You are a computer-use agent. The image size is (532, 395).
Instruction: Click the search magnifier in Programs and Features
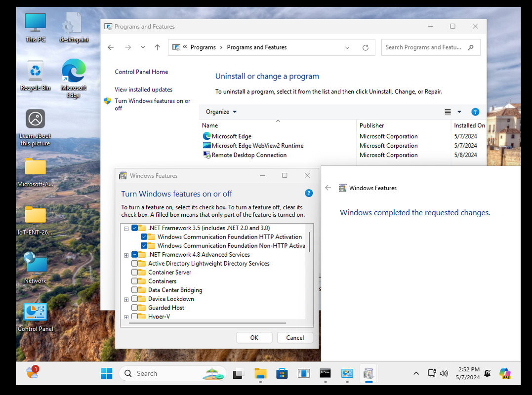(471, 47)
